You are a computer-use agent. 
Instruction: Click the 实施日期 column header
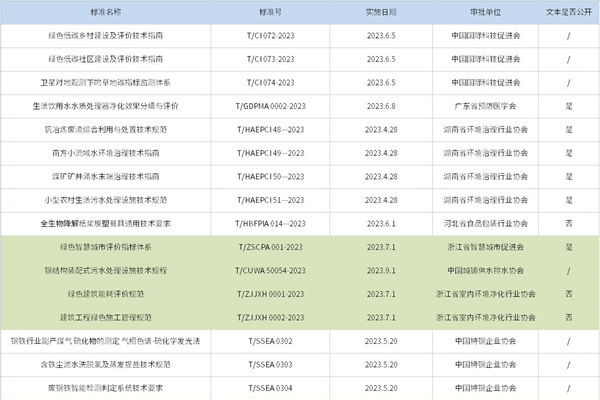[x=382, y=11]
